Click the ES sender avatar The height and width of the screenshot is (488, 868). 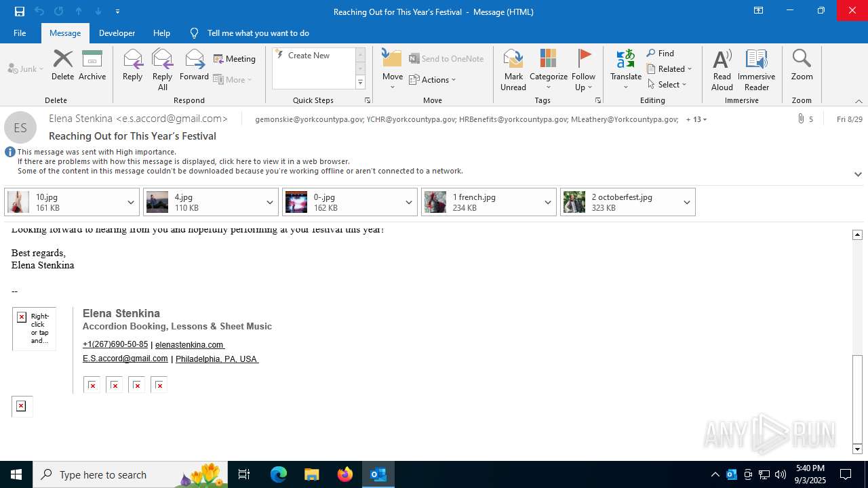(20, 127)
